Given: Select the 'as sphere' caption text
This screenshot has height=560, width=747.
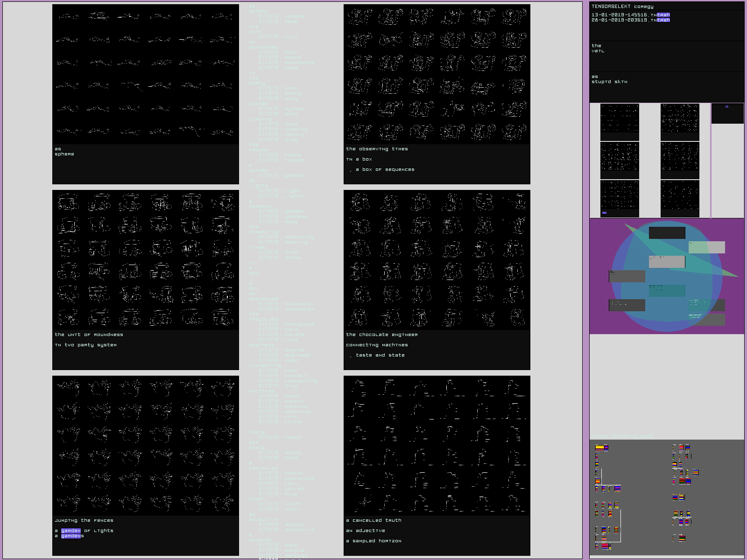Looking at the screenshot, I should (64, 152).
